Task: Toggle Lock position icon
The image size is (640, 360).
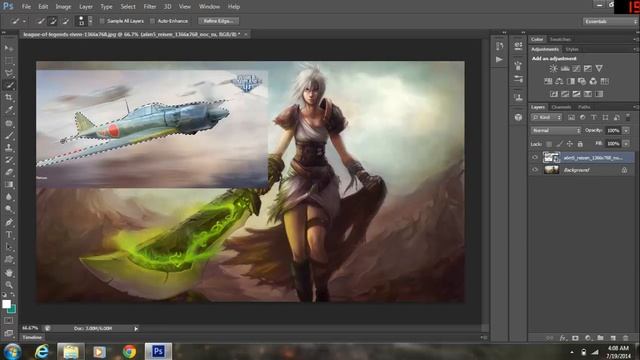Action: 570,144
